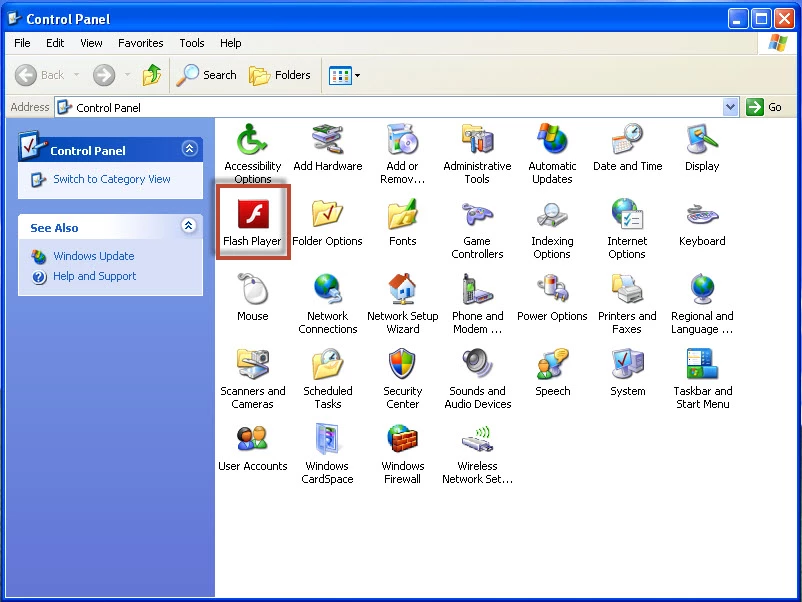This screenshot has height=602, width=802.
Task: Click the Search toolbar button
Action: (207, 75)
